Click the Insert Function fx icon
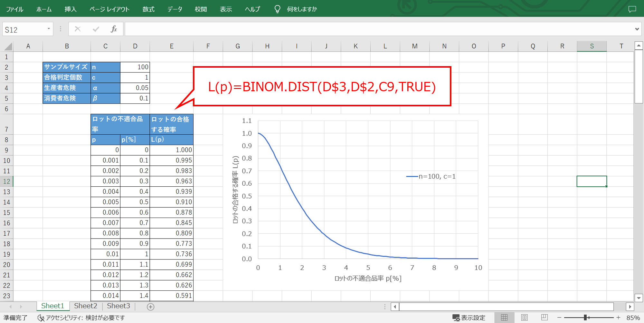 [x=114, y=29]
